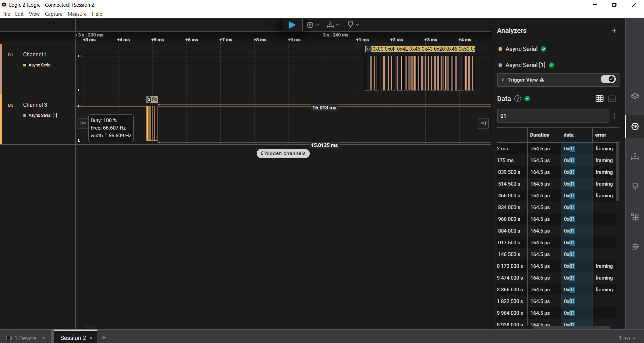Viewport: 644px width, 343px height.
Task: Show the 6 hidden channels
Action: click(x=283, y=153)
